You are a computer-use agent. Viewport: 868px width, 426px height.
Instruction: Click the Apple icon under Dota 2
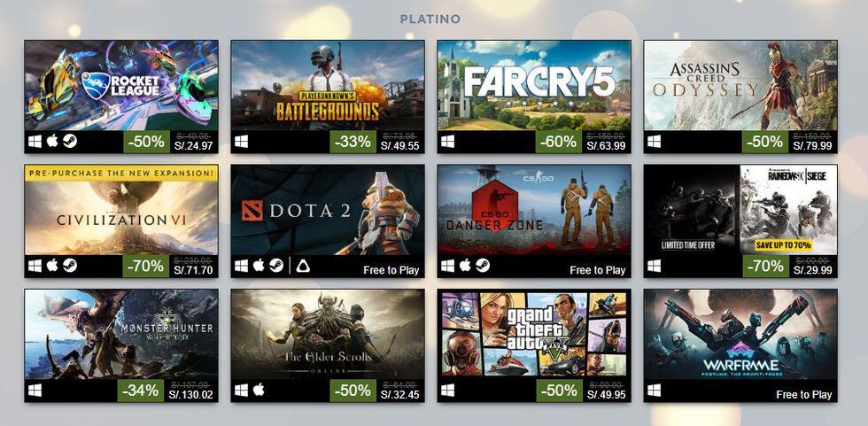point(259,266)
